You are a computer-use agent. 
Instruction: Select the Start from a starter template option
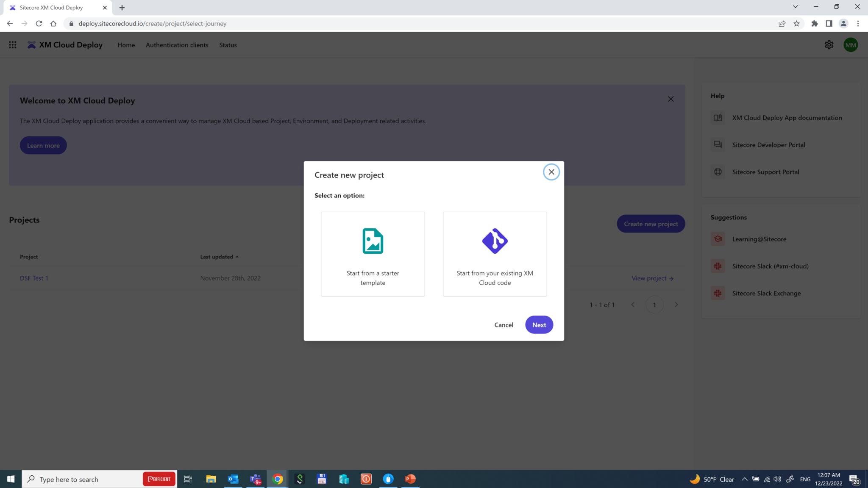coord(373,254)
